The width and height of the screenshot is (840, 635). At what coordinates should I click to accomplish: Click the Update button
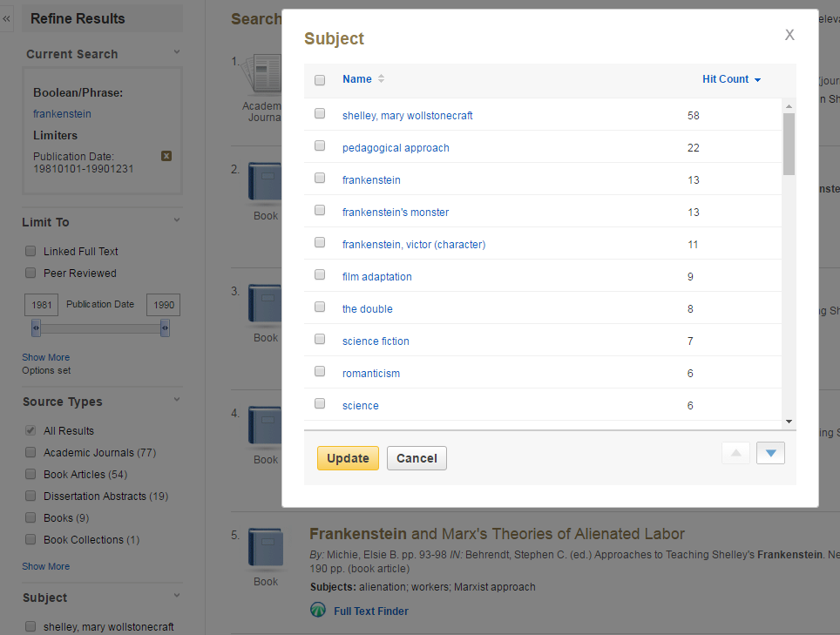click(x=348, y=458)
